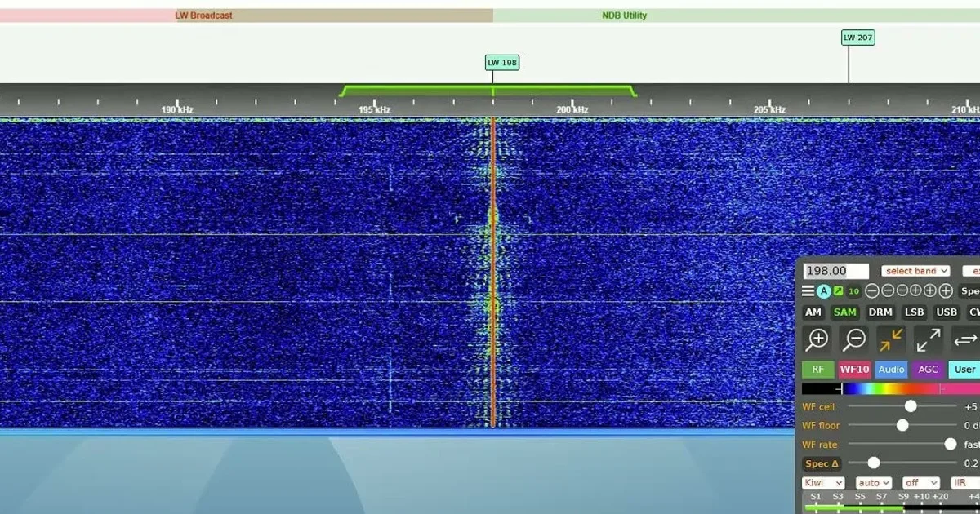Viewport: 980px width, 514px height.
Task: Click the horizontal double-arrow icon
Action: pyautogui.click(x=965, y=339)
